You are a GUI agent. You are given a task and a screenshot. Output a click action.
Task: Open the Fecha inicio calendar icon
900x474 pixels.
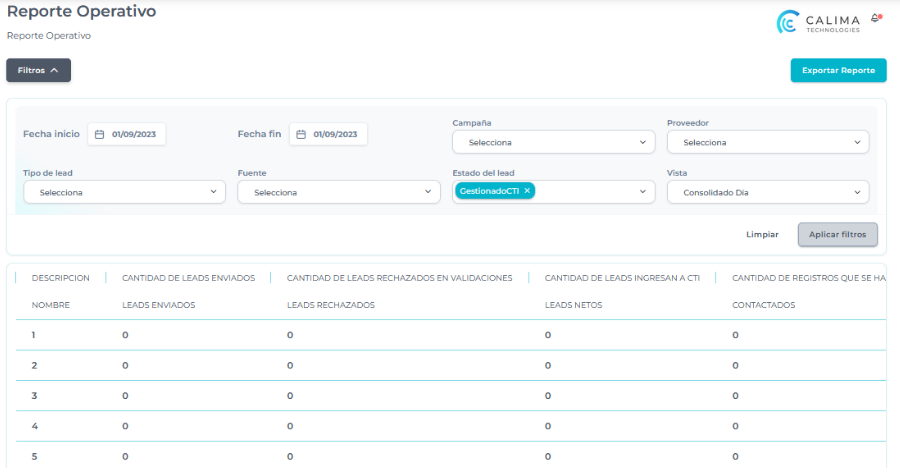[x=100, y=134]
